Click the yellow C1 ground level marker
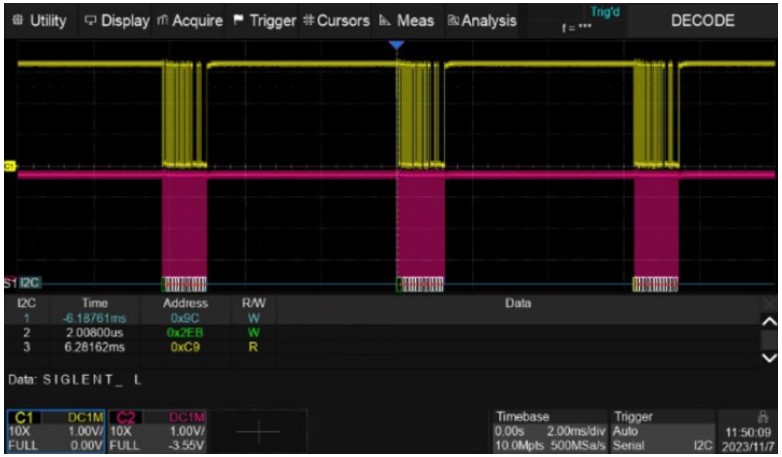Screen dimensions: 782x457 [x=10, y=165]
